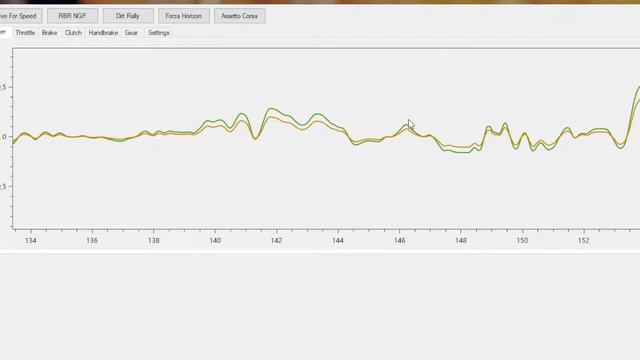This screenshot has height=360, width=640.
Task: Select the RBR NGP game button
Action: (x=72, y=16)
